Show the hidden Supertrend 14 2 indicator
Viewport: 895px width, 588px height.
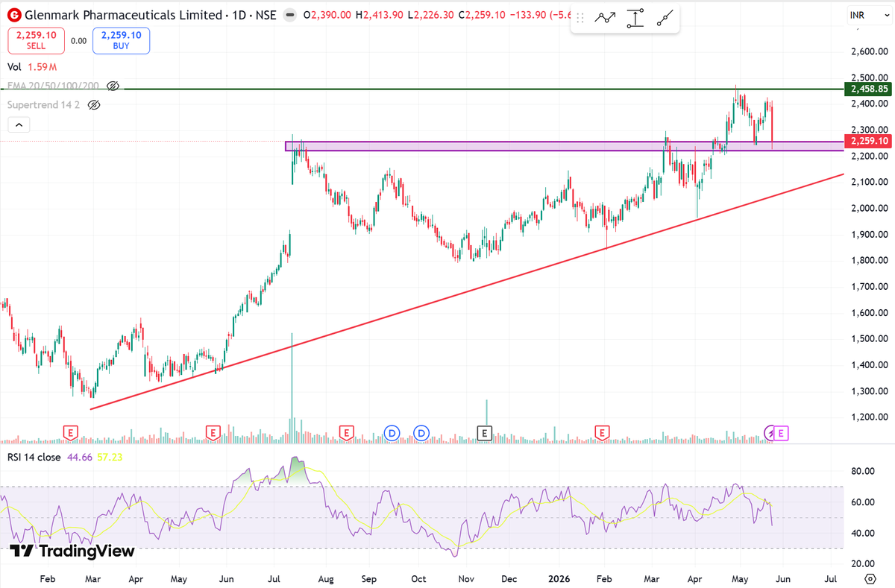(94, 105)
